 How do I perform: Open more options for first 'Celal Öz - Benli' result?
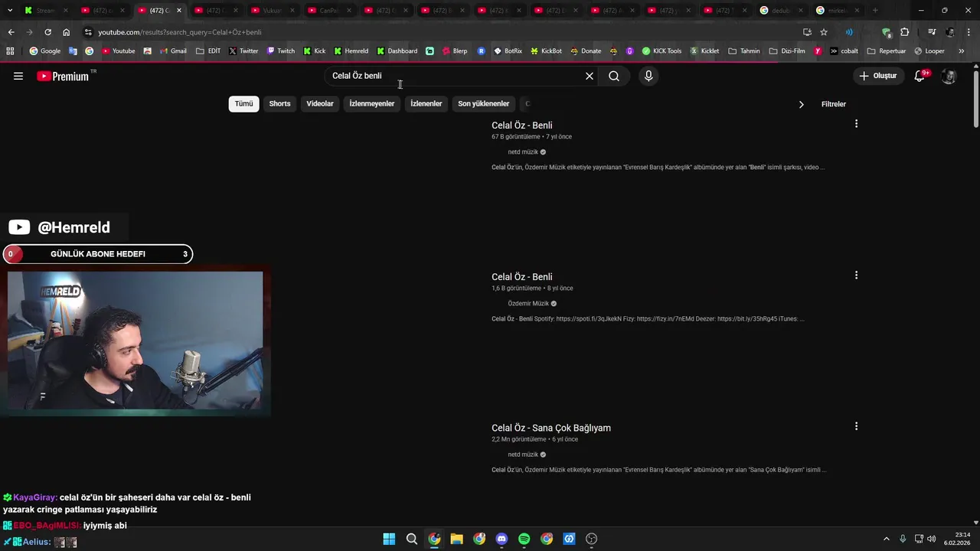coord(856,124)
